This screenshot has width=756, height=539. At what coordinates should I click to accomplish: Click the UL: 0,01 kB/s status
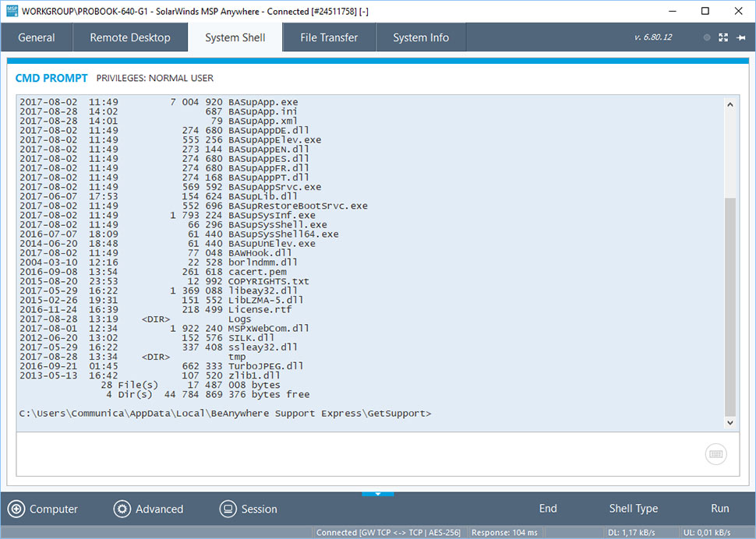[x=707, y=532]
